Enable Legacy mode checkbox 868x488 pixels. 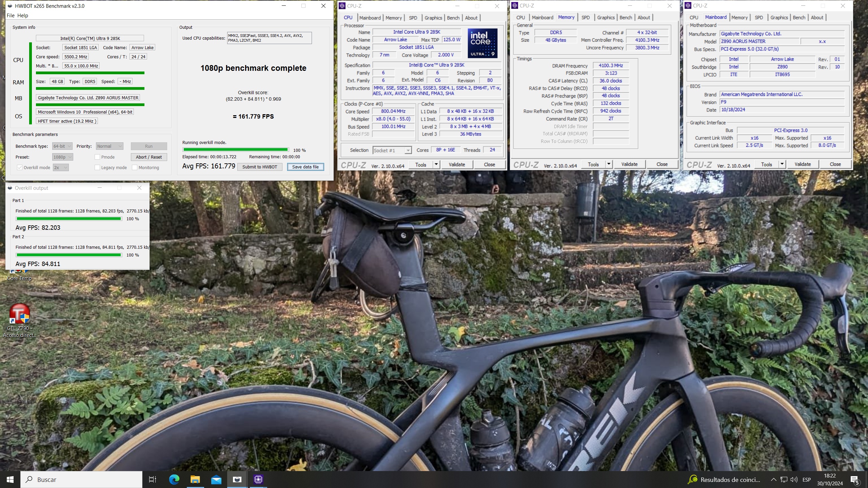(x=97, y=167)
